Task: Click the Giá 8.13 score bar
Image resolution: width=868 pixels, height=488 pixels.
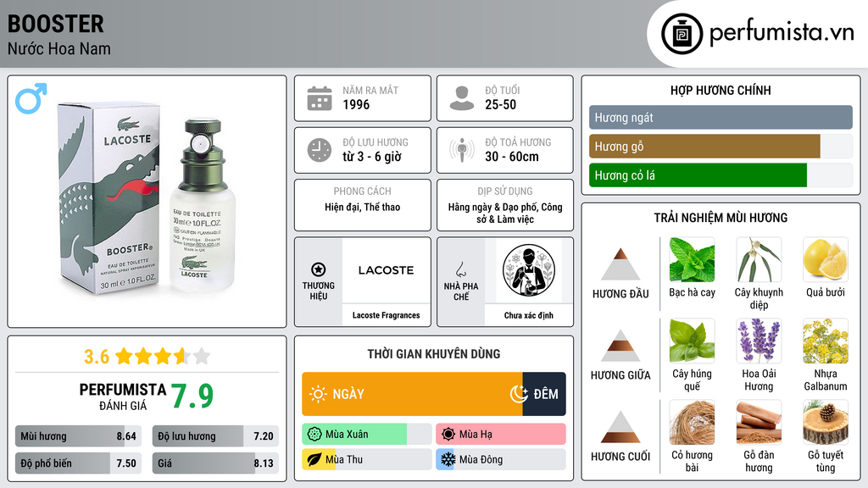Action: click(215, 463)
